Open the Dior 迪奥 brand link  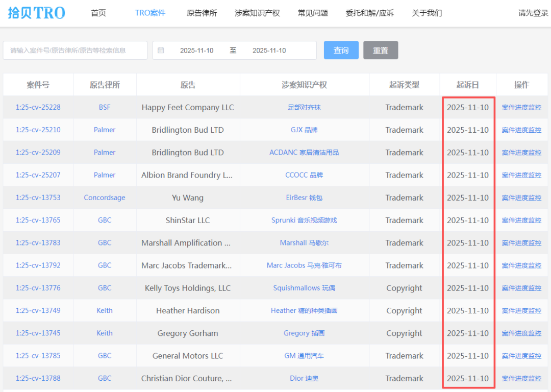click(304, 378)
